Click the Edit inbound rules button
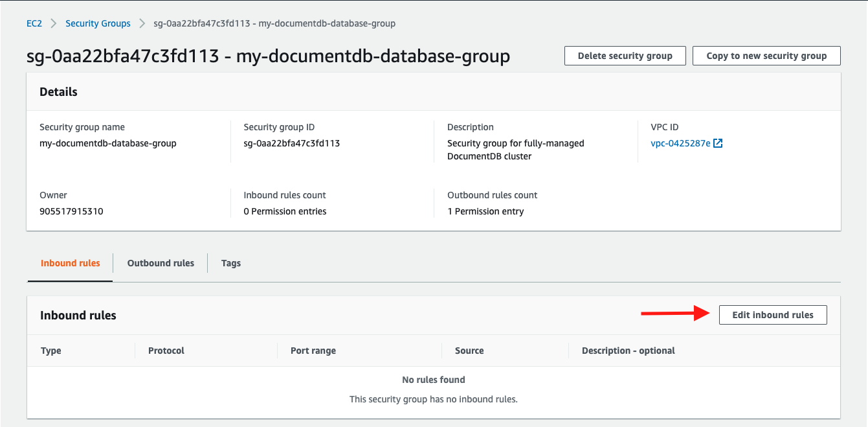Viewport: 868px width, 427px height. click(x=773, y=314)
